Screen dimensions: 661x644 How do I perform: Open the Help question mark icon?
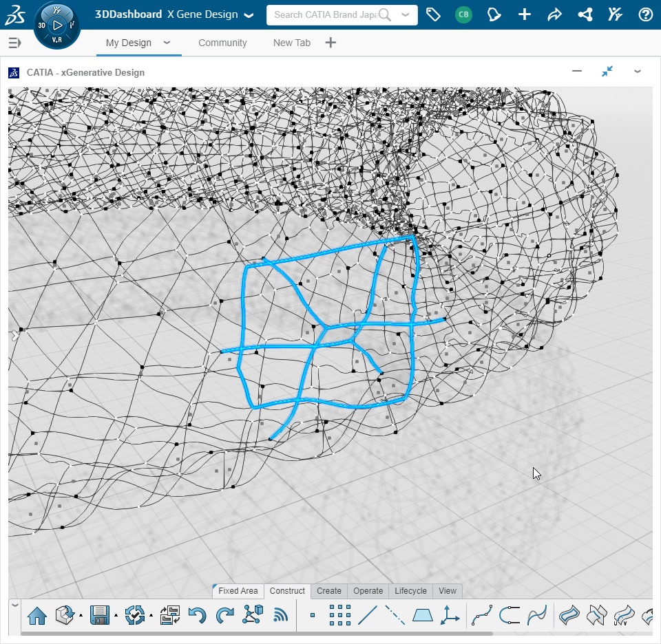645,14
